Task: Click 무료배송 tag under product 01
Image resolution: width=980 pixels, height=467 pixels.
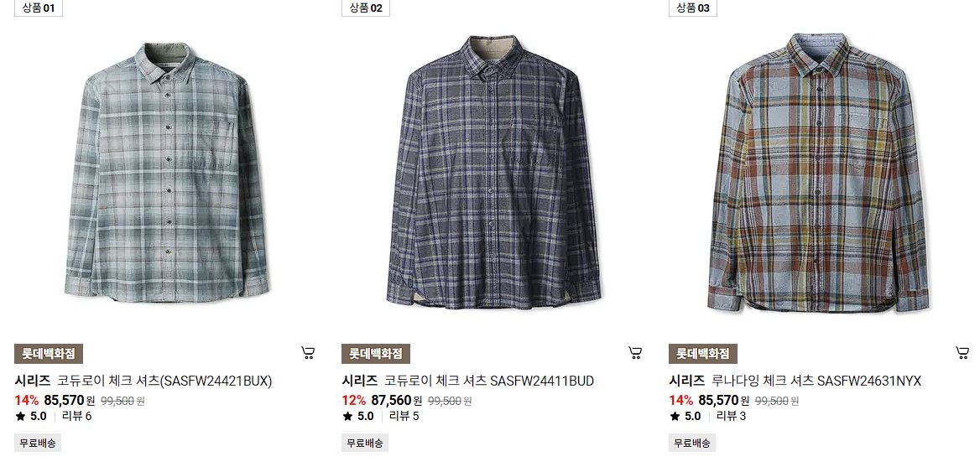Action: (38, 444)
